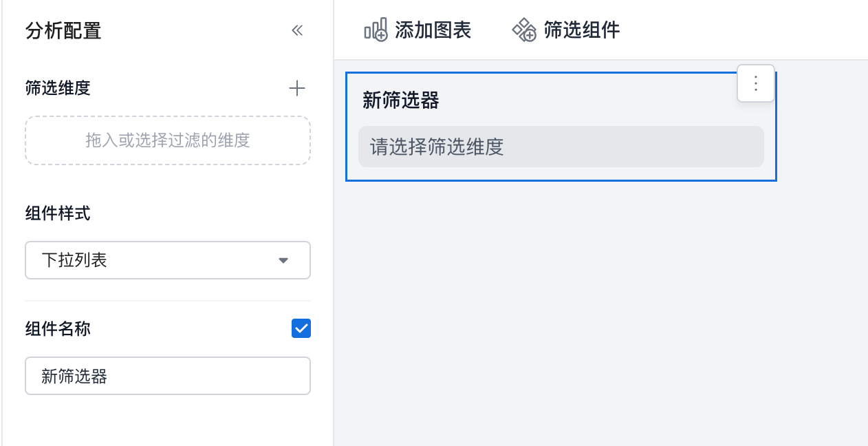The width and height of the screenshot is (868, 446).
Task: Open the 组件样式 dropdown showing 下拉列表
Action: click(167, 260)
